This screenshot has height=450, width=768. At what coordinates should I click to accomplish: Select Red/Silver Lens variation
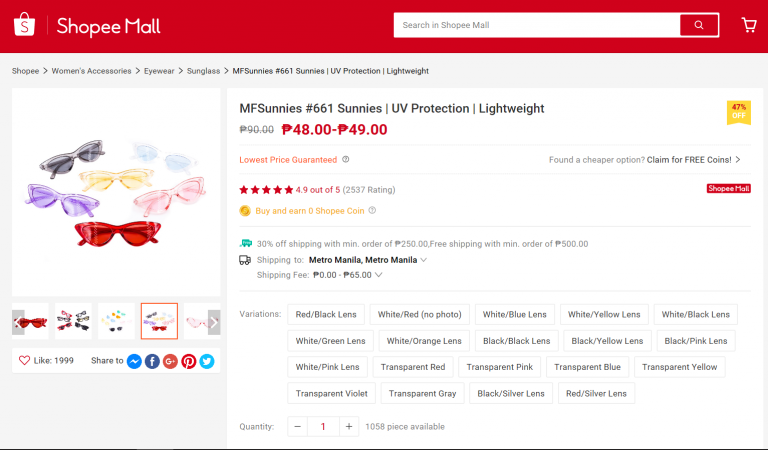(597, 393)
